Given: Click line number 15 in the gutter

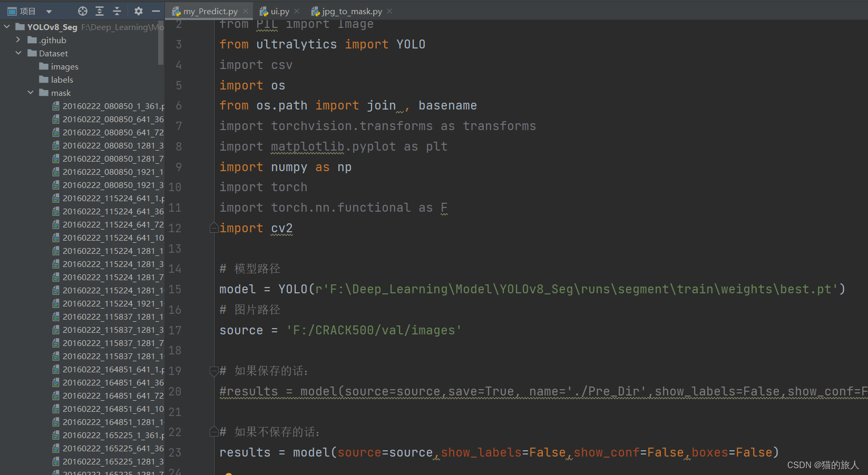Looking at the screenshot, I should (x=175, y=290).
